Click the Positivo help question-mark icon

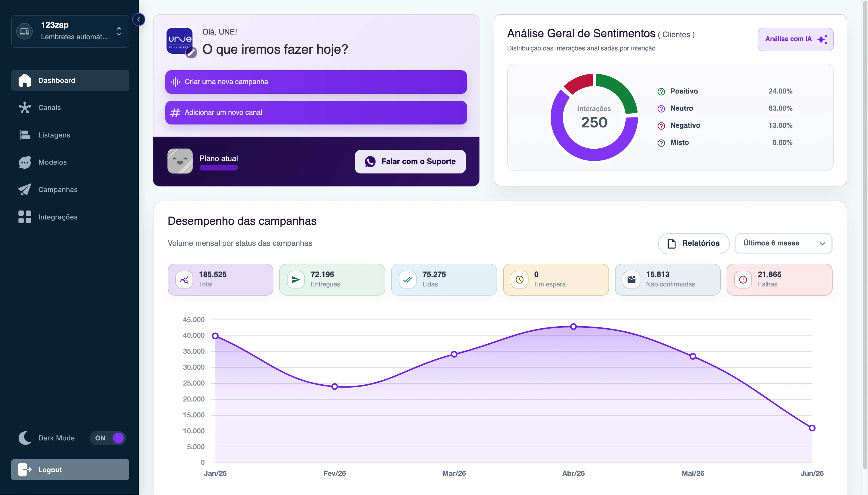pyautogui.click(x=661, y=91)
